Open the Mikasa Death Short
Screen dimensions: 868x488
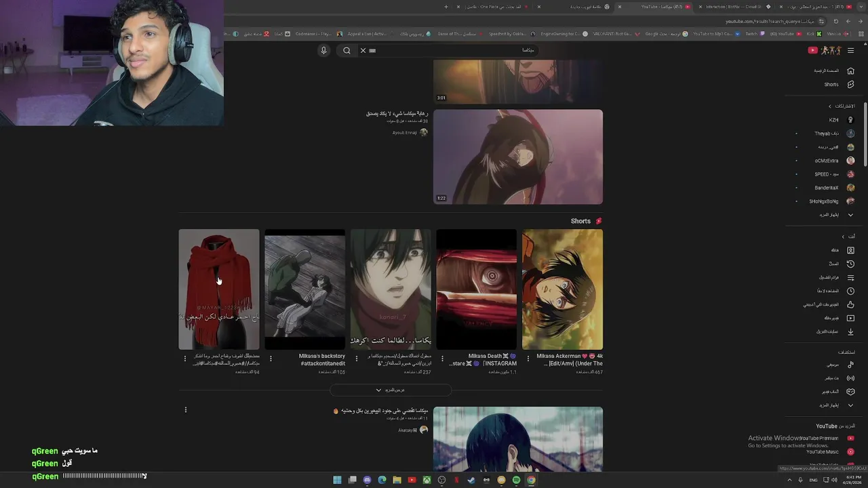[476, 289]
